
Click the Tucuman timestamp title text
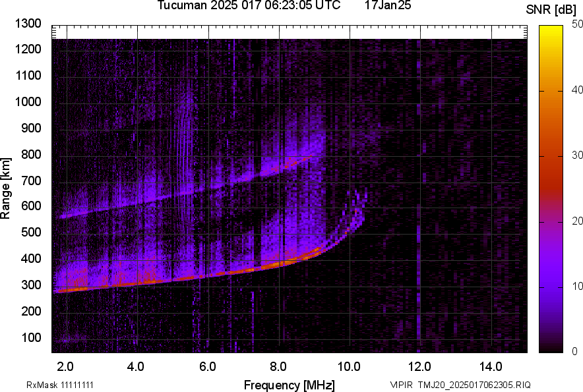tap(249, 6)
